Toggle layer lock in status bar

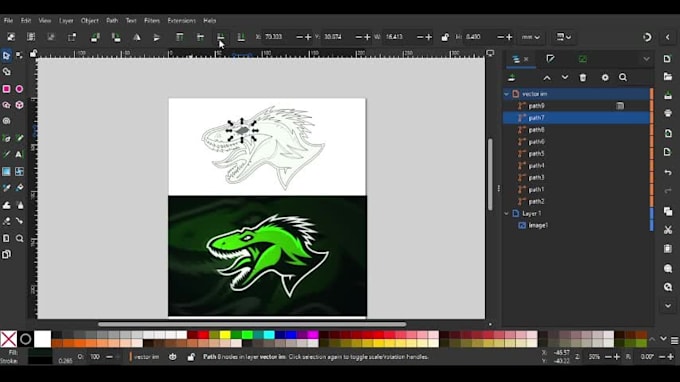click(x=191, y=357)
